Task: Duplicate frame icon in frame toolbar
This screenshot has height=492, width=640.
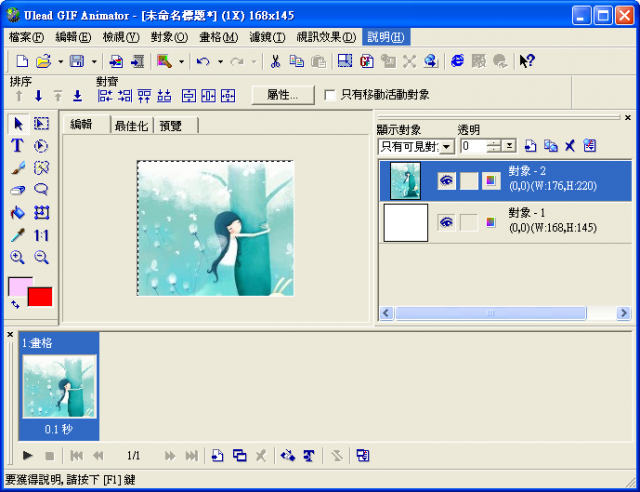Action: pos(240,455)
